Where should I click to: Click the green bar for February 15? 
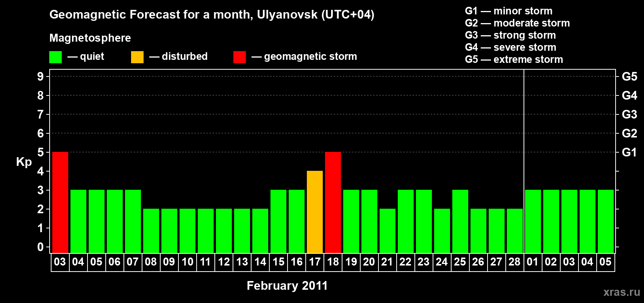(x=278, y=221)
